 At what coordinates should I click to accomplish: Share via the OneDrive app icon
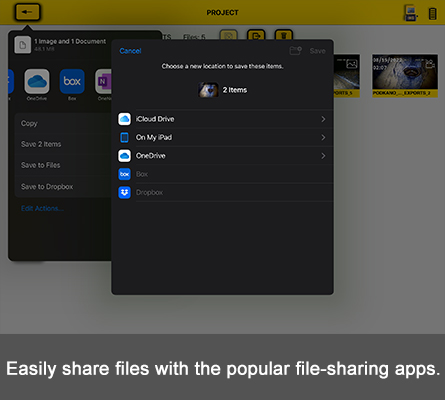[37, 81]
